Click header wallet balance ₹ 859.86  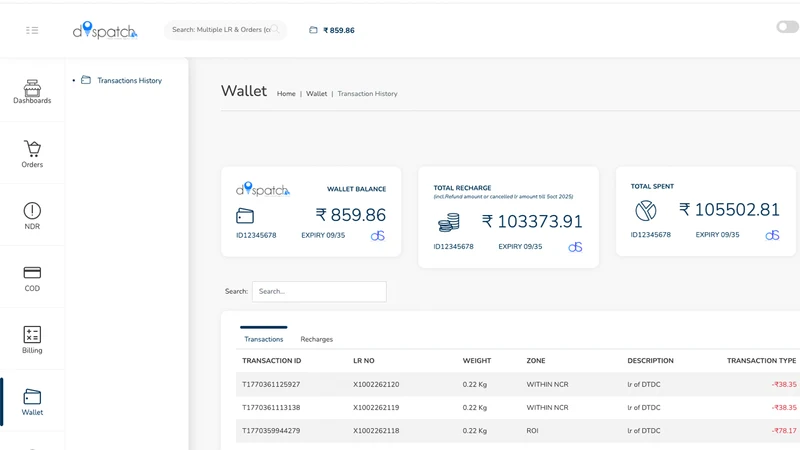click(339, 30)
